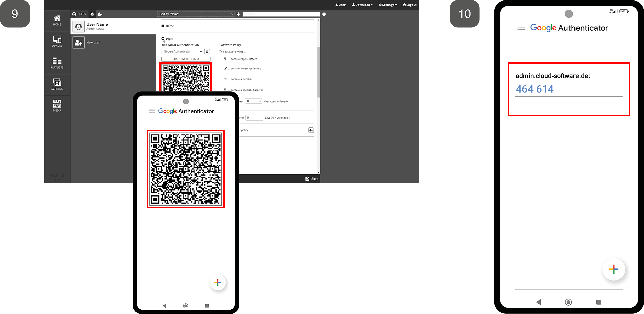
Task: Click the user search field
Action: point(281,14)
